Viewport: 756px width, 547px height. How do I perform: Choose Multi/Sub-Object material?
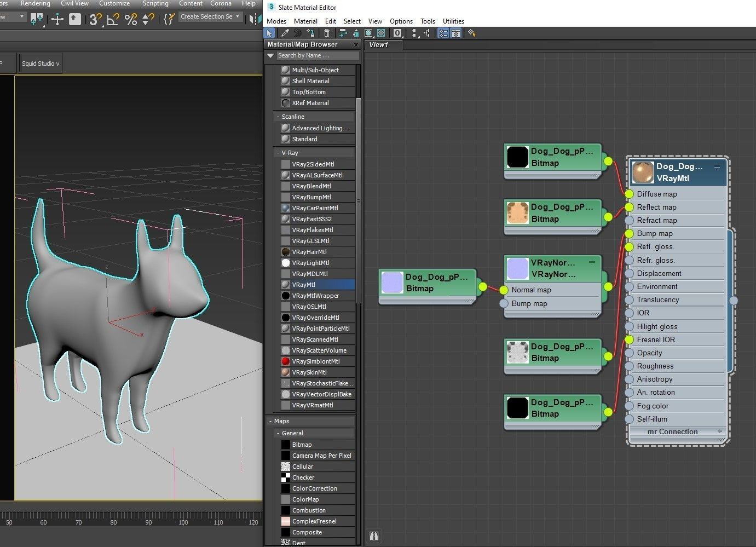click(x=318, y=70)
